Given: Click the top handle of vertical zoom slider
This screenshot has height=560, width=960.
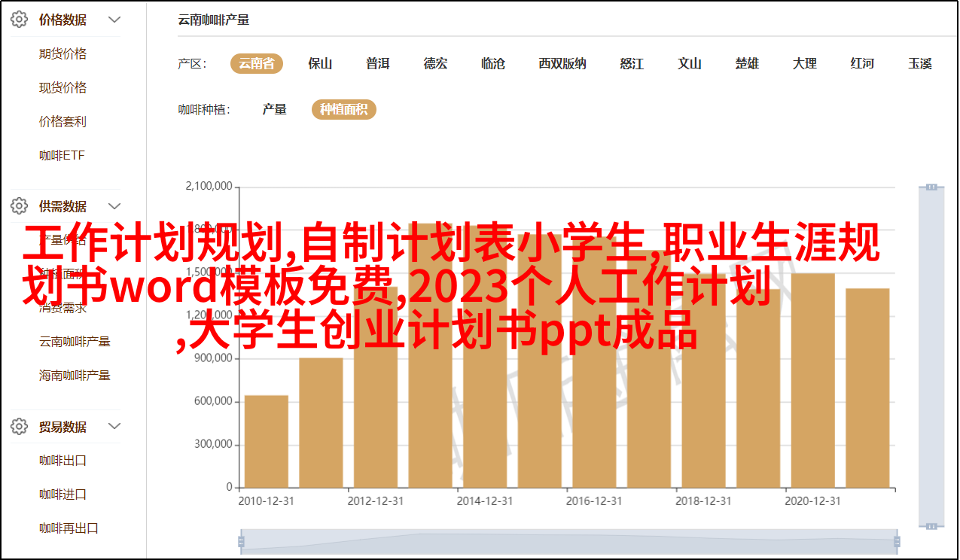Looking at the screenshot, I should 931,187.
